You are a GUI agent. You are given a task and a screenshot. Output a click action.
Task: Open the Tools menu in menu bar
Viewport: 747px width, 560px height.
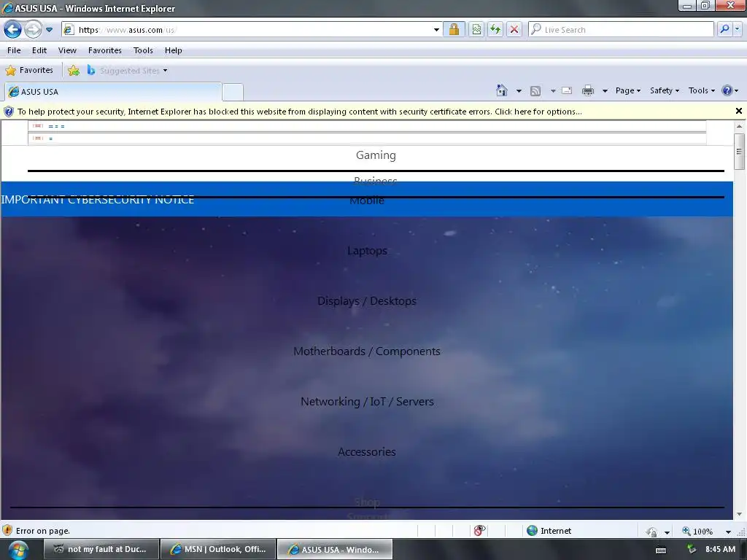point(143,50)
